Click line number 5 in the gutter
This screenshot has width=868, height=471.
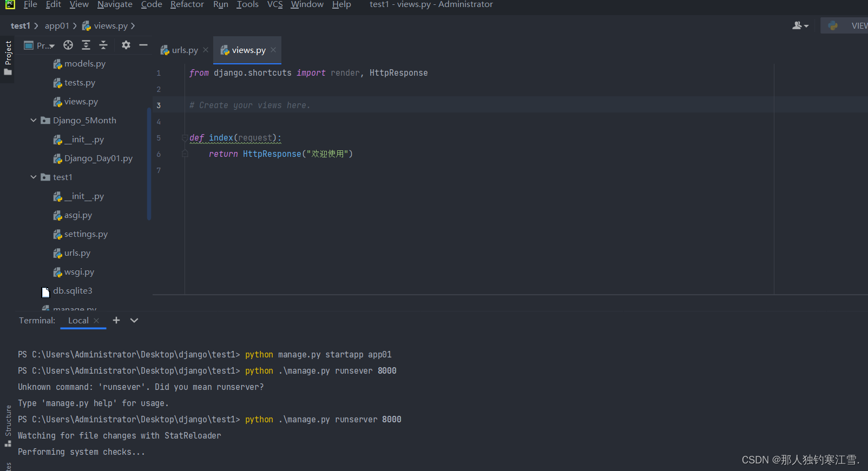(x=159, y=138)
